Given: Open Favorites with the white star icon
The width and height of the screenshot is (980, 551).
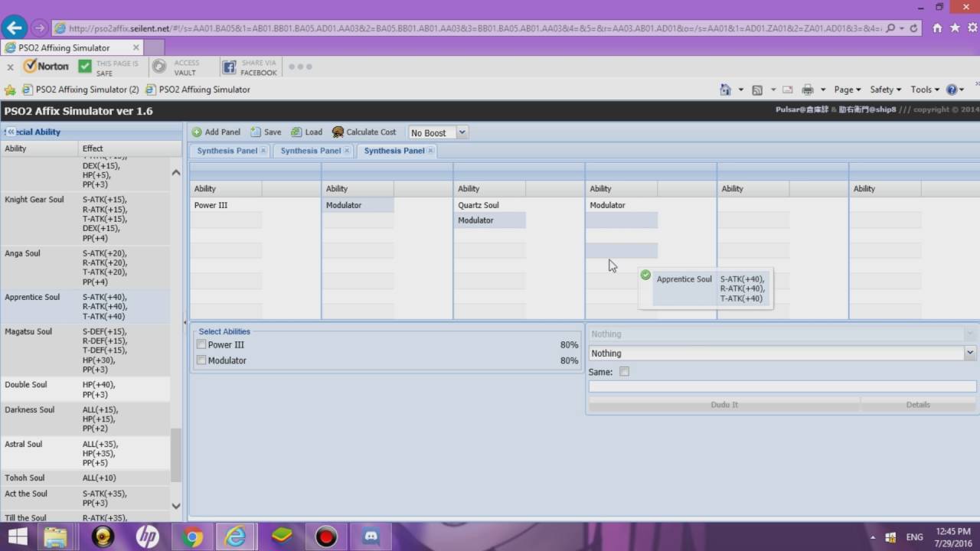Looking at the screenshot, I should tap(955, 28).
